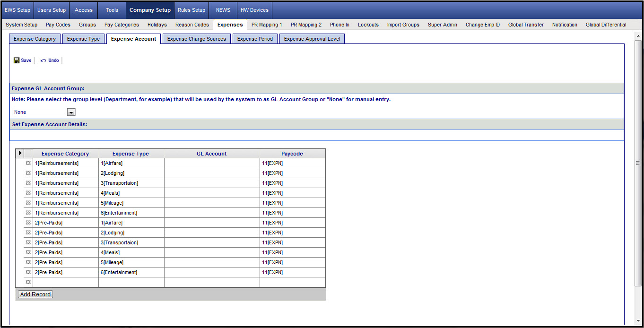The height and width of the screenshot is (328, 644).
Task: Click the Expense Type column header
Action: click(131, 154)
